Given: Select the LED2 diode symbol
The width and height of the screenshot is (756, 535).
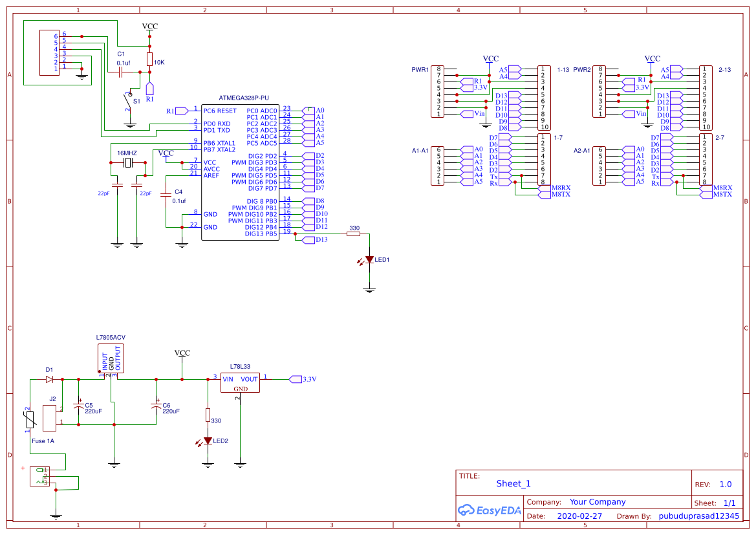Looking at the screenshot, I should 208,441.
